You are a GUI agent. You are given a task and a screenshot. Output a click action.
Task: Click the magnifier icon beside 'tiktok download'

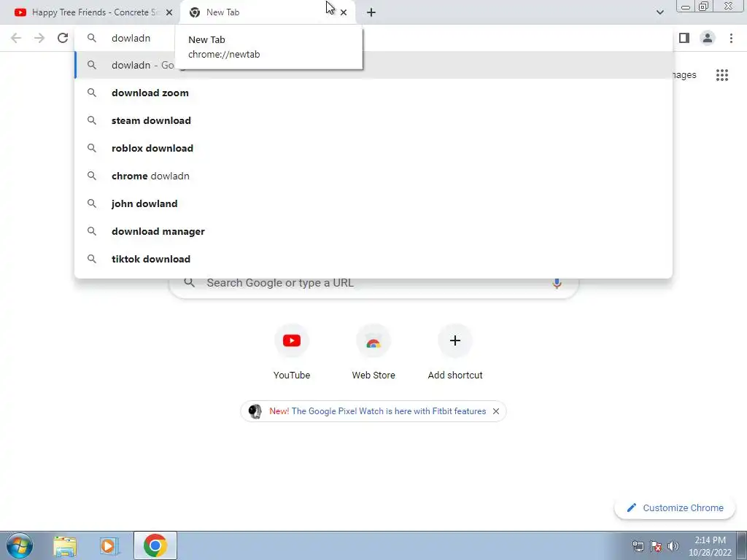pyautogui.click(x=92, y=259)
